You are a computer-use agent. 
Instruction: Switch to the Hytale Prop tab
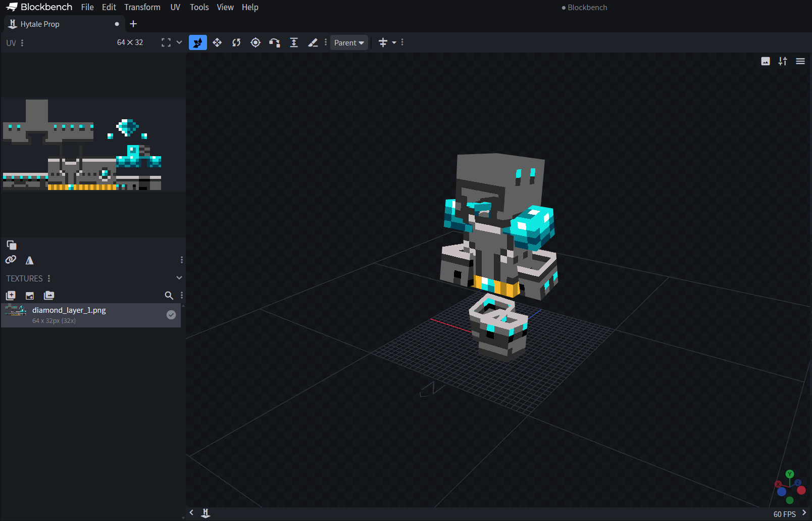tap(40, 24)
